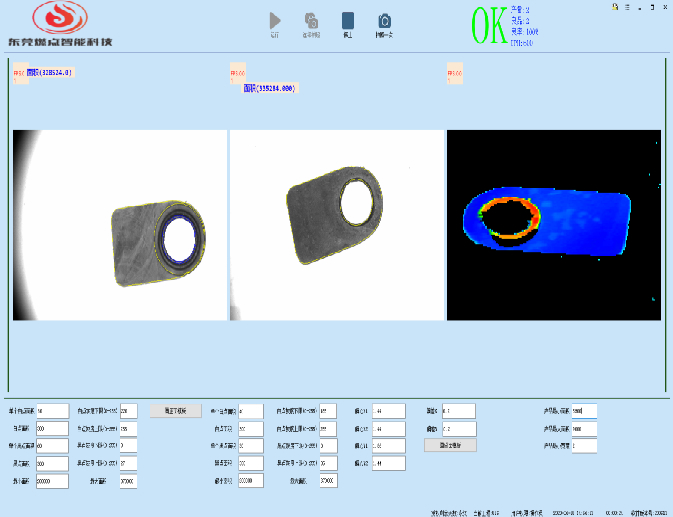Click the large green OK status indicator

489,27
